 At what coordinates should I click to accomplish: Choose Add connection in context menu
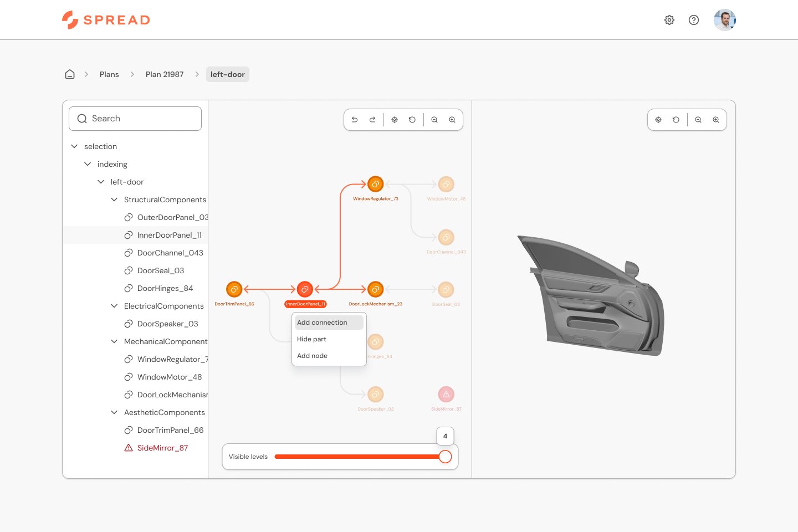(x=329, y=323)
